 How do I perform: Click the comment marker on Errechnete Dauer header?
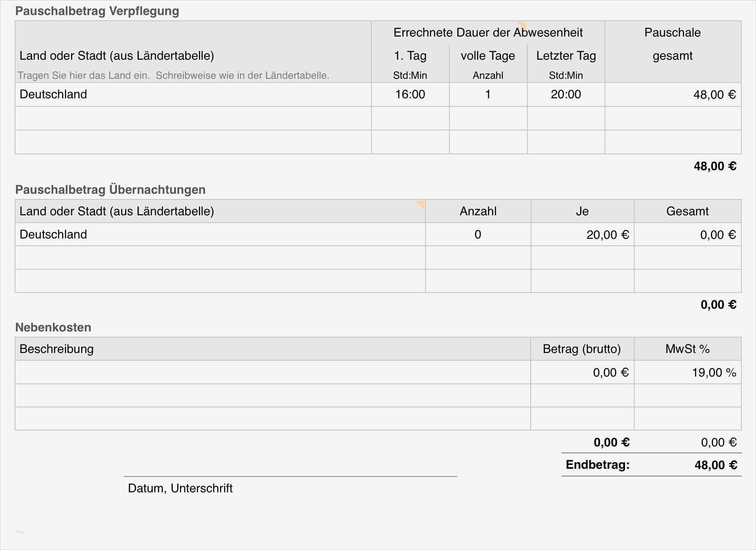tap(523, 25)
